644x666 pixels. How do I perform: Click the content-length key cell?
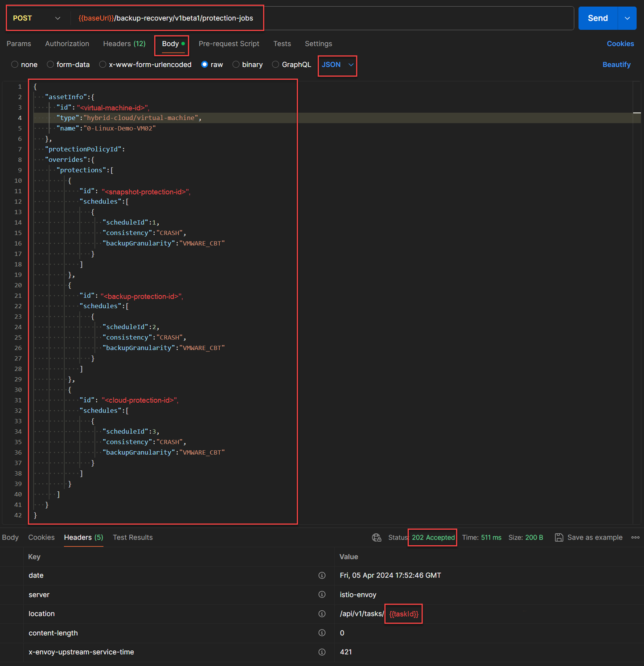[53, 633]
